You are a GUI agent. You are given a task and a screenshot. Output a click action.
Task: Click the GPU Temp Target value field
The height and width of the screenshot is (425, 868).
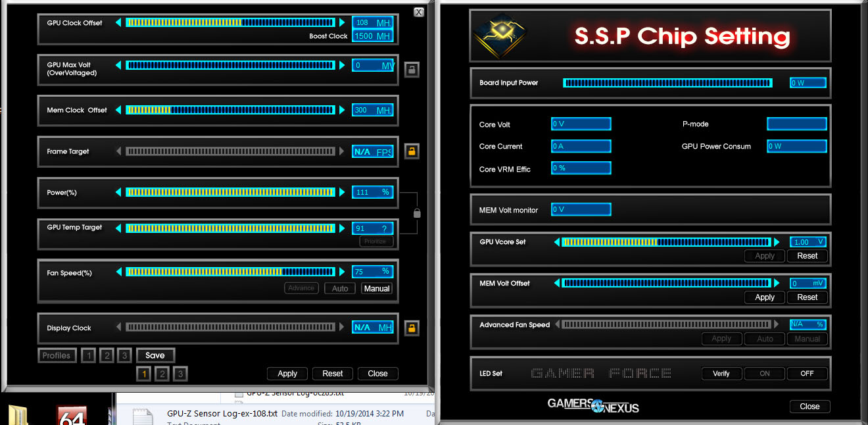(x=372, y=228)
